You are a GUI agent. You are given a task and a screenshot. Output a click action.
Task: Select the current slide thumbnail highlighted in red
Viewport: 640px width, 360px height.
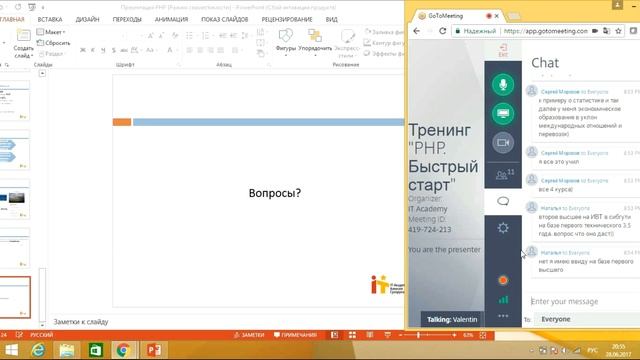coord(15,297)
